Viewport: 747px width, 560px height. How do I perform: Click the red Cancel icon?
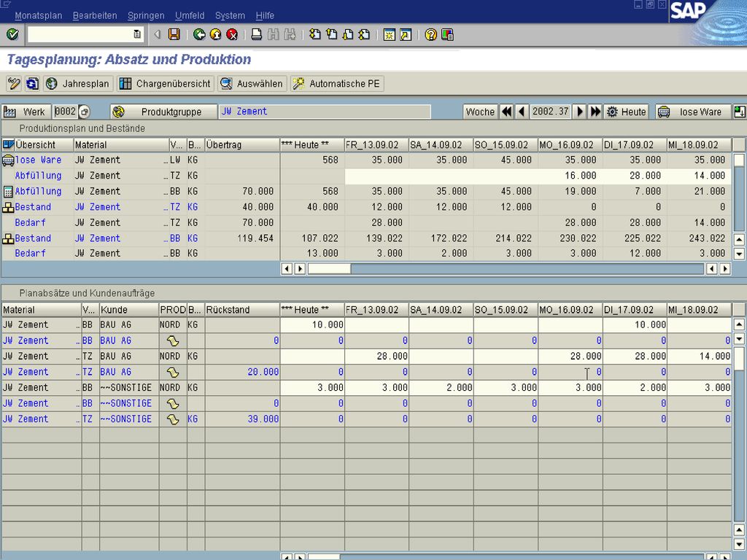click(x=232, y=34)
